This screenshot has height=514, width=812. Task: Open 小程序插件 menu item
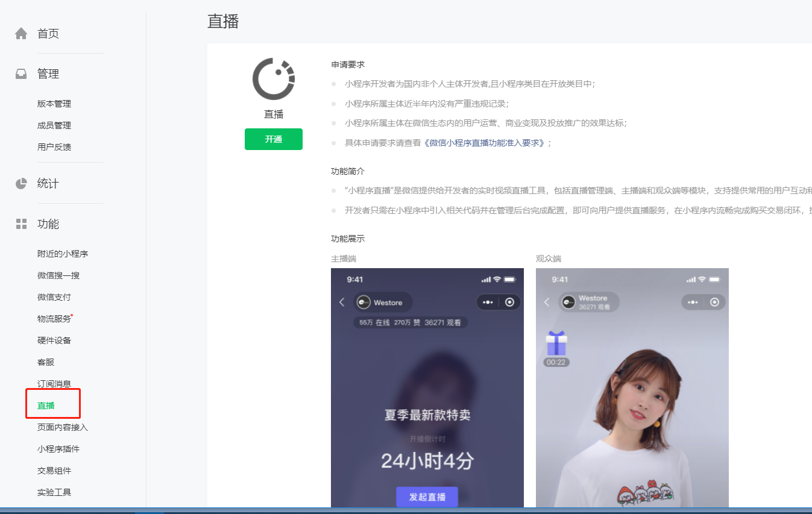click(x=58, y=449)
